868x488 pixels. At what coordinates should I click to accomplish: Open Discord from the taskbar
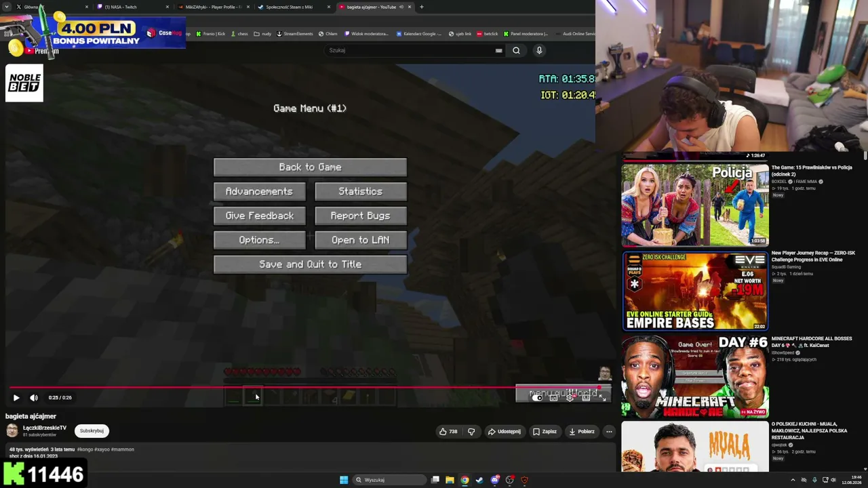pos(495,480)
